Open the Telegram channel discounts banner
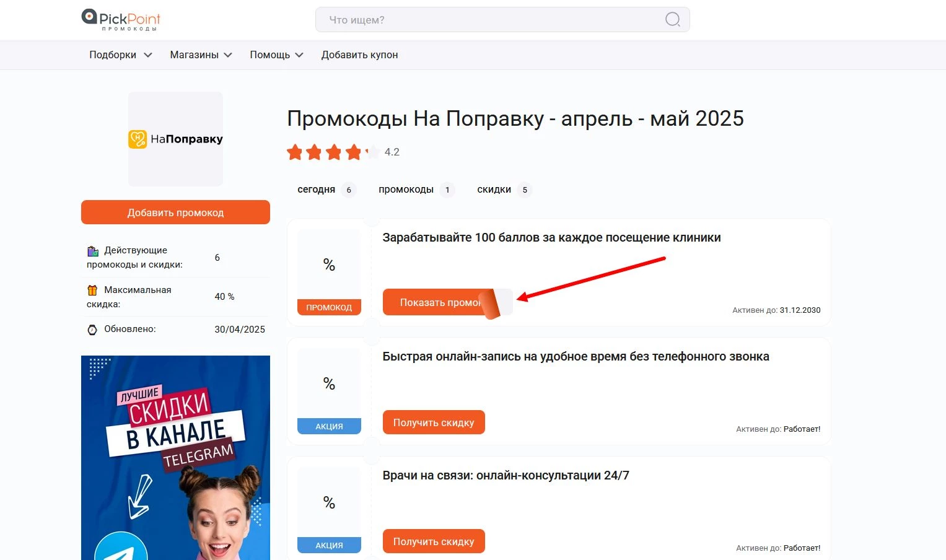Viewport: 946px width, 560px height. coord(175,458)
